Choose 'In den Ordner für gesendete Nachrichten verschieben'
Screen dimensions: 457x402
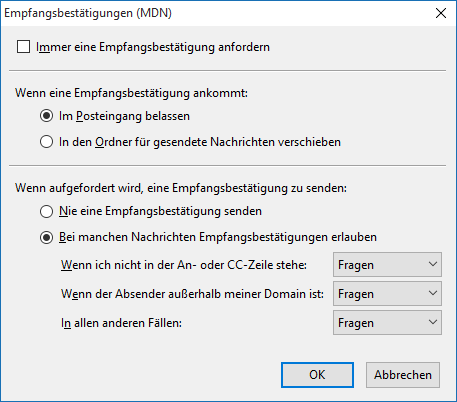pos(46,142)
